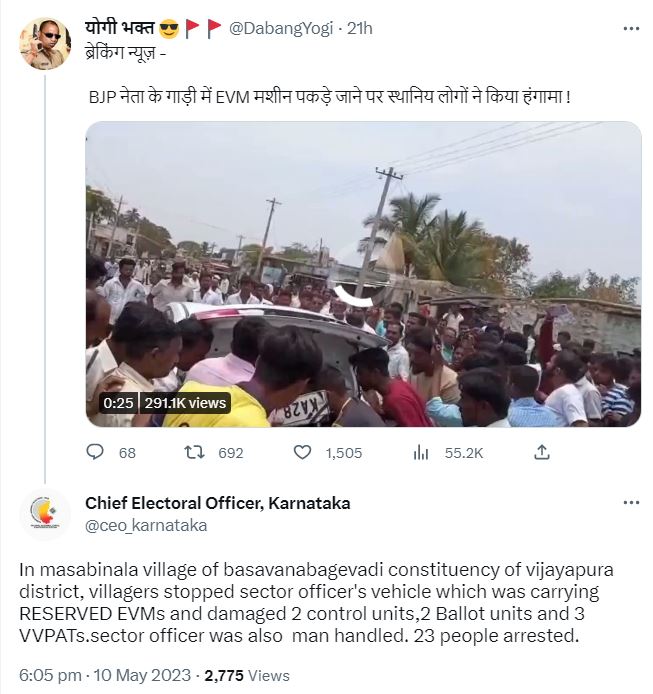Click the reply icon under the video
The height and width of the screenshot is (694, 653).
(x=96, y=453)
